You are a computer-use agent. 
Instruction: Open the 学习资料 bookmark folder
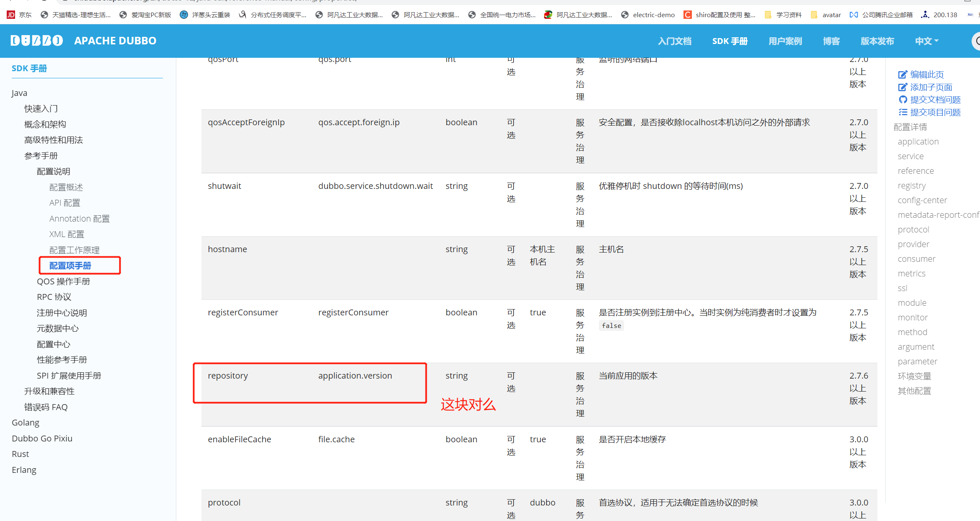(x=783, y=15)
